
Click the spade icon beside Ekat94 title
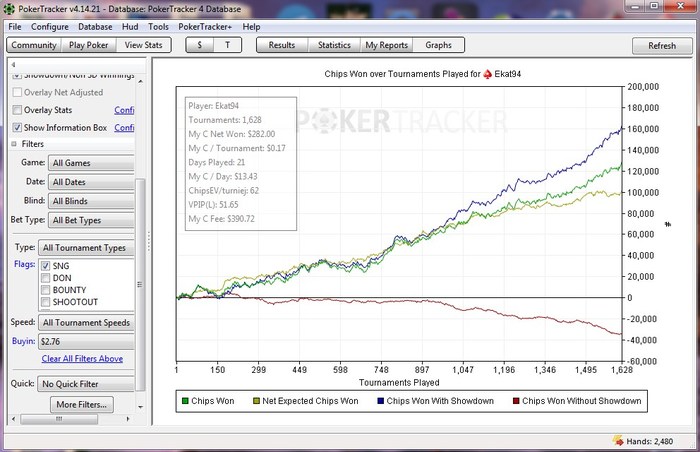[488, 74]
